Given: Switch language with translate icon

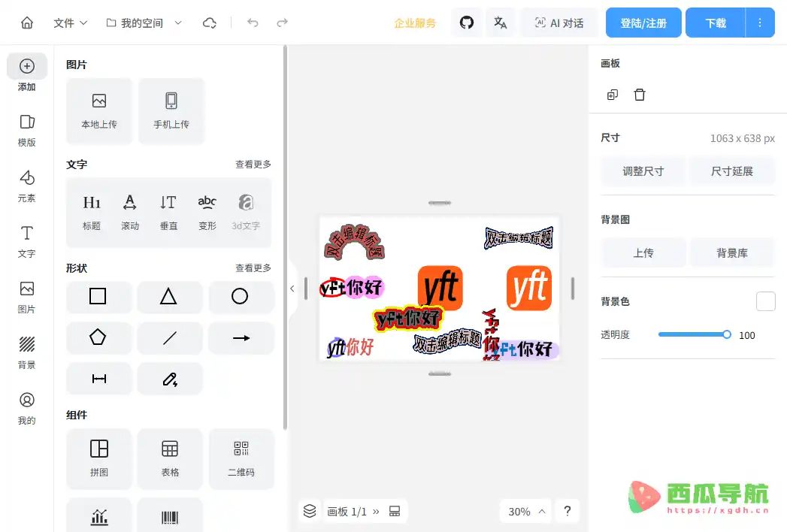Looking at the screenshot, I should (501, 23).
